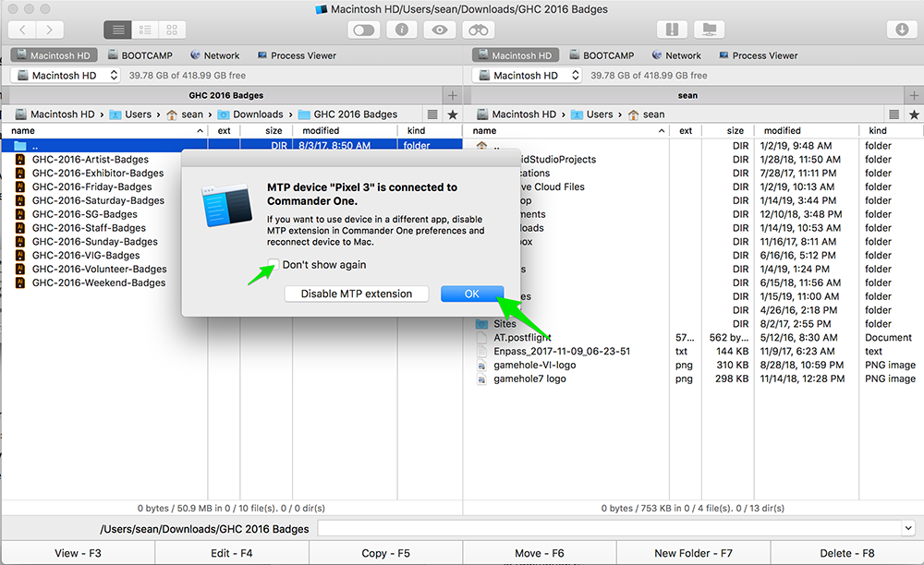924x565 pixels.
Task: Click the binoculars search icon
Action: click(x=478, y=30)
